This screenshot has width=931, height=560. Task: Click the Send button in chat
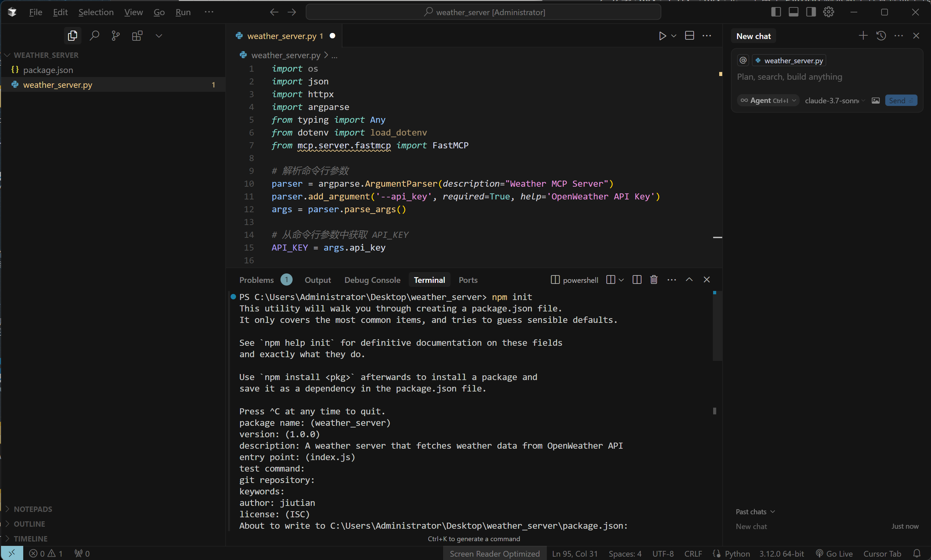coord(901,100)
